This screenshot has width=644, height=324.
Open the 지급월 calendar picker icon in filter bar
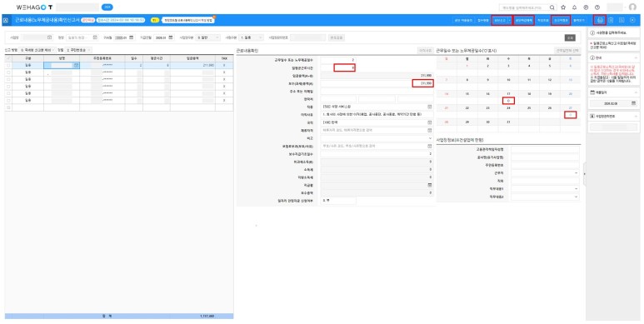click(171, 37)
